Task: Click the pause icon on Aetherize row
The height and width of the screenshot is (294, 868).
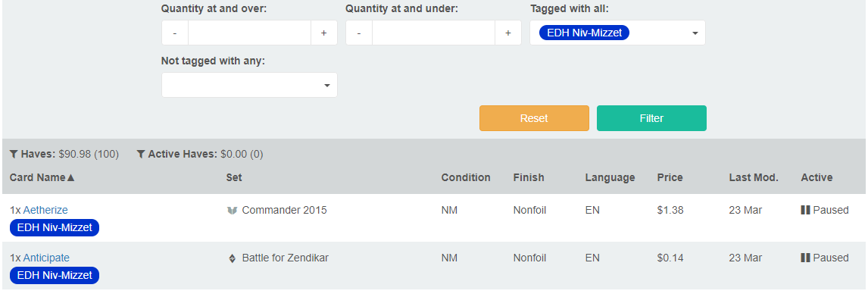Action: click(x=805, y=211)
